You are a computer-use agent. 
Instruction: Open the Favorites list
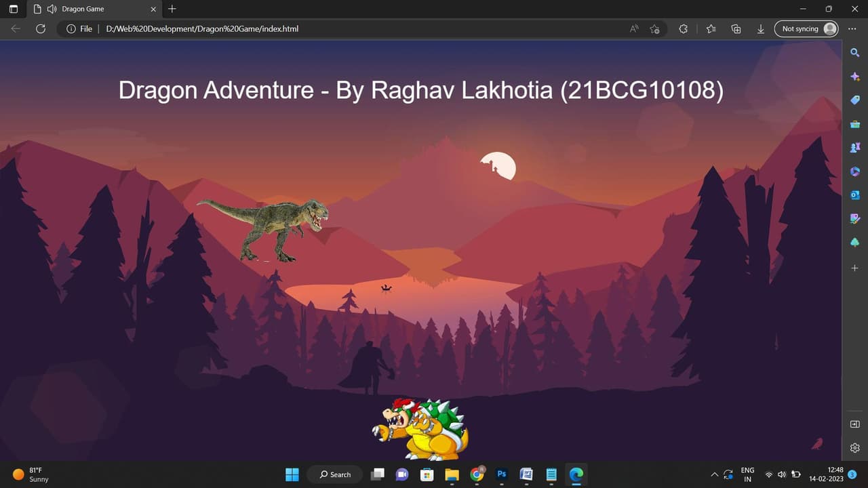[x=711, y=29]
